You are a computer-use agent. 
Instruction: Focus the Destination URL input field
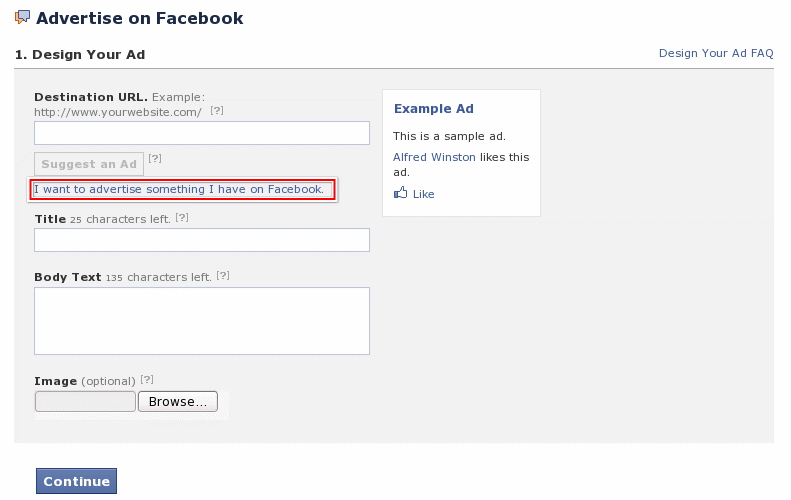202,133
